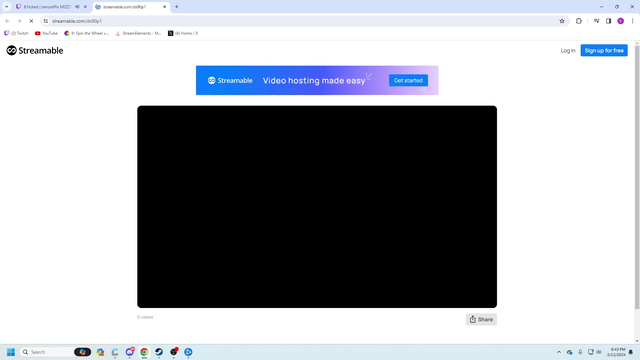
Task: Click the Streamable logo in page header
Action: pos(35,51)
